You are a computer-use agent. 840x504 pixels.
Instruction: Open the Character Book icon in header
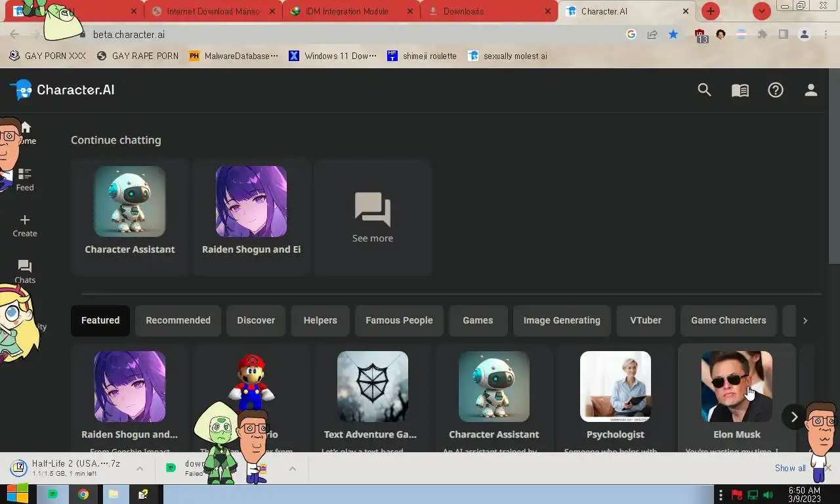click(740, 91)
